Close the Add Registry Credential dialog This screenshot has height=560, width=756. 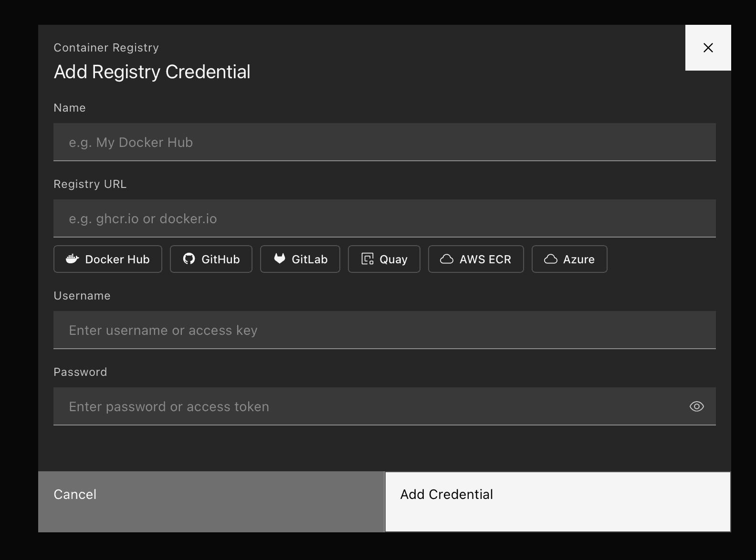708,48
